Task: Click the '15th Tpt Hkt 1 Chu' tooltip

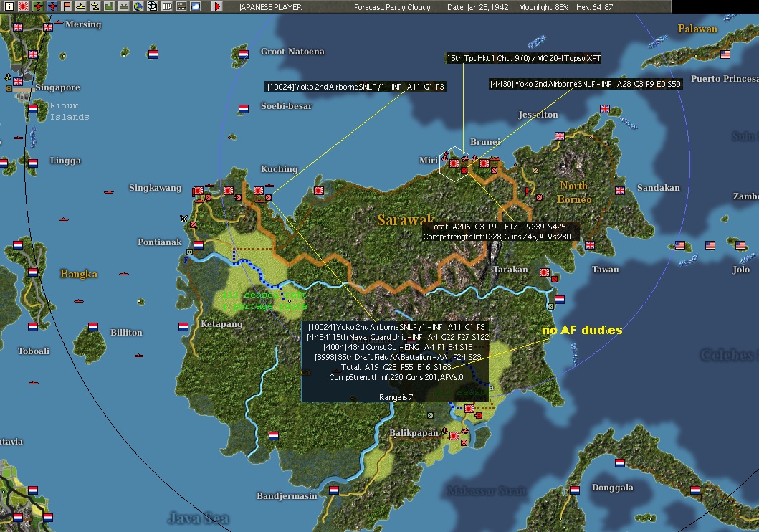Action: [523, 59]
